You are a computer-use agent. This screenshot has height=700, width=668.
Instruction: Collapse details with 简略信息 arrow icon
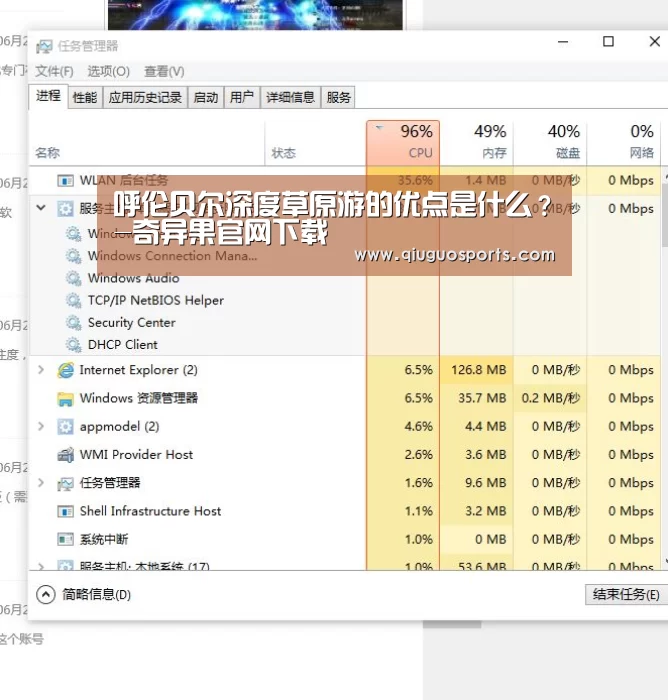coord(46,595)
